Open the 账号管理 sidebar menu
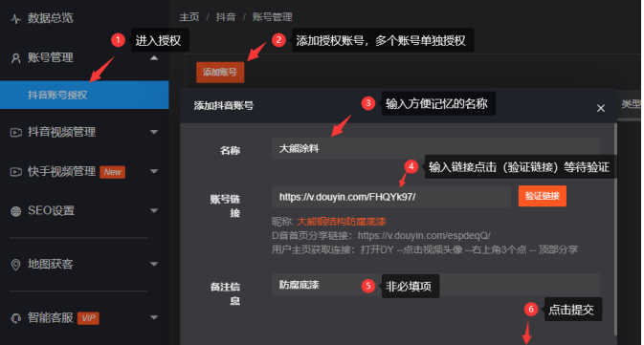Screen dimensions: 644x345 click(x=50, y=58)
